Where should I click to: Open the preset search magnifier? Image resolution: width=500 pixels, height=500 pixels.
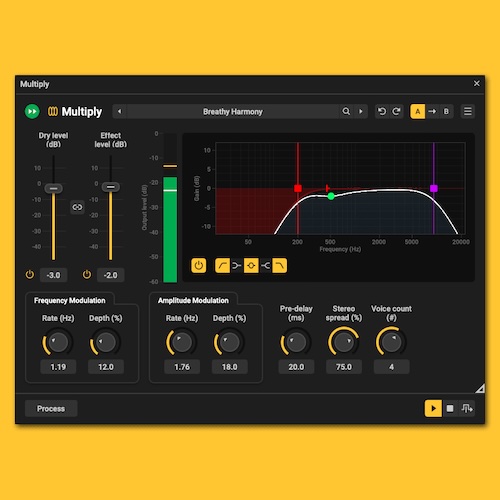point(346,111)
